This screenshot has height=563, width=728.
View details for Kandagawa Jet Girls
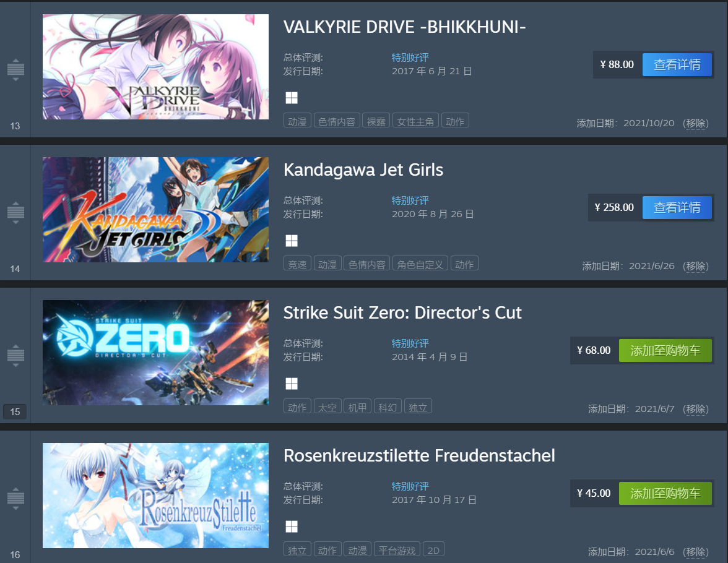point(677,207)
